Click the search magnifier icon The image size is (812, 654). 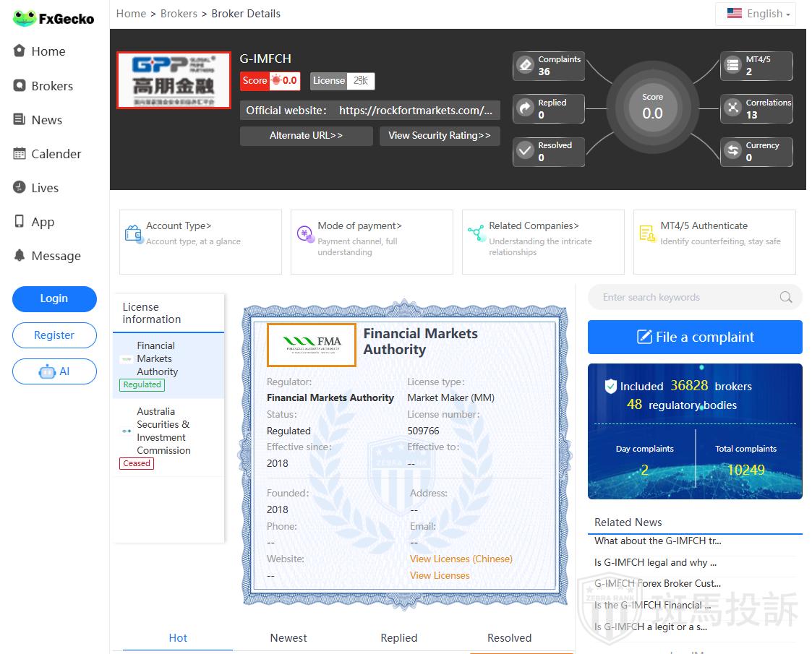coord(786,297)
